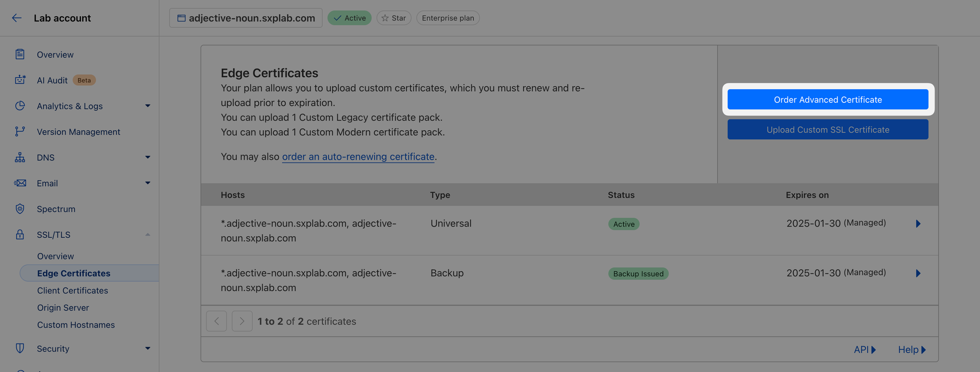Open Client Certificates page
Viewport: 980px width, 372px height.
coord(73,290)
